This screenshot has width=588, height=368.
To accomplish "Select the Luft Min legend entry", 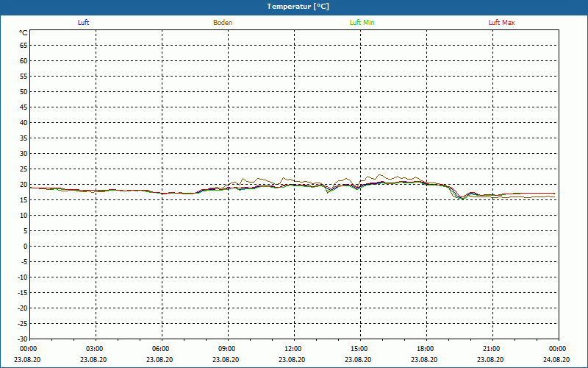I will 362,23.
